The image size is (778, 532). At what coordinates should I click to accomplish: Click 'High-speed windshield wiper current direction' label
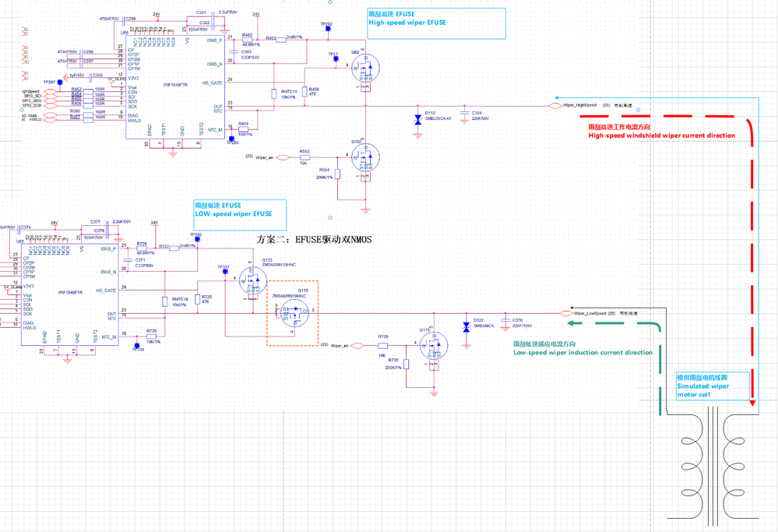661,136
